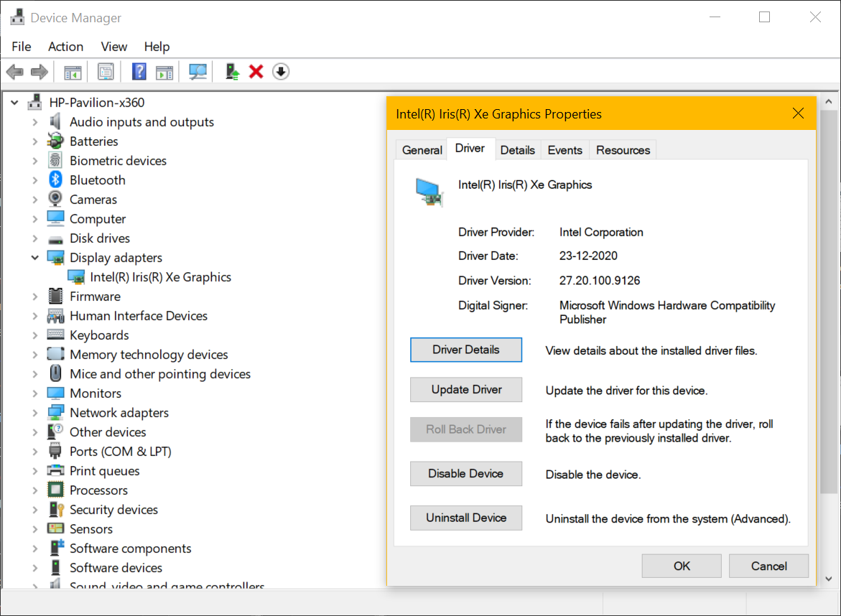Confirm with the OK button
This screenshot has height=616, width=841.
(681, 566)
